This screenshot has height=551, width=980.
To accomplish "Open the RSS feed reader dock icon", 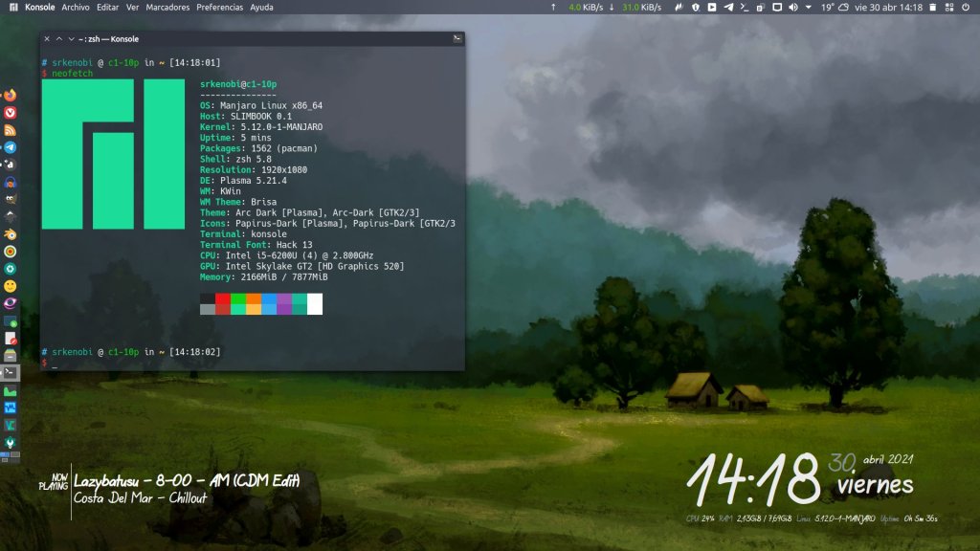I will click(11, 130).
